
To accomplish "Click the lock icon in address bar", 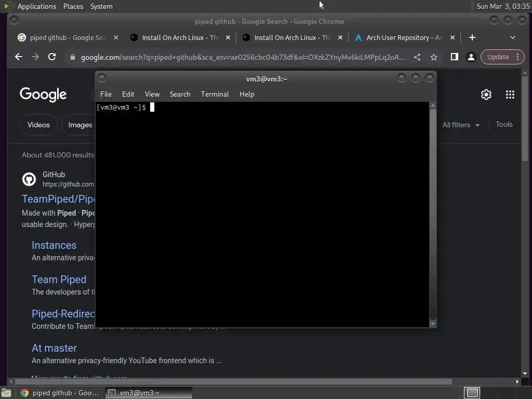I will click(x=72, y=57).
